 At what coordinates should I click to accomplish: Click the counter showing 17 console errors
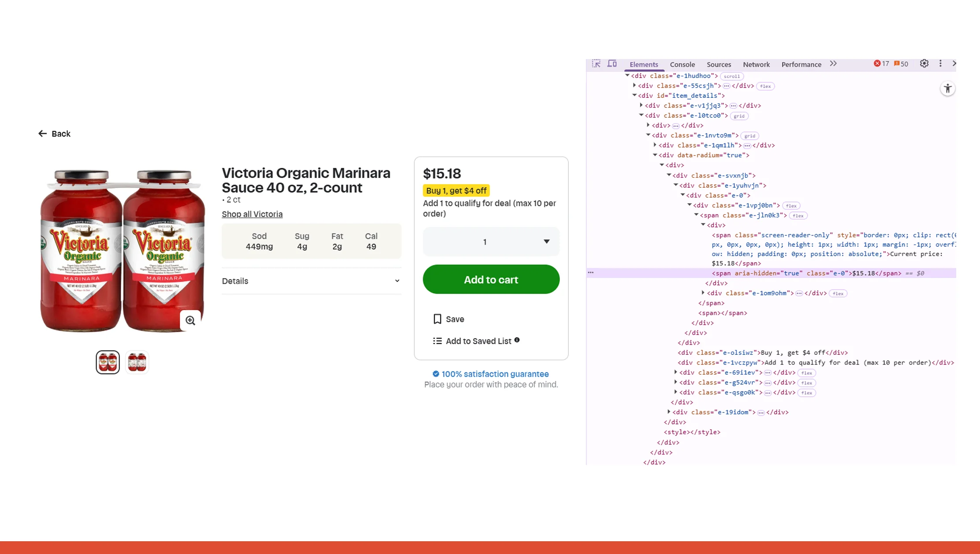coord(882,63)
